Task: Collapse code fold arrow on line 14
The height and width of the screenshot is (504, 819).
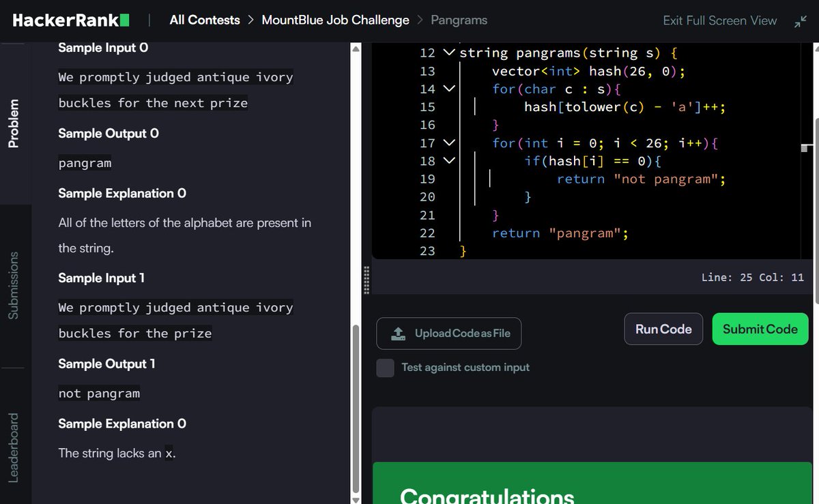Action: 448,89
